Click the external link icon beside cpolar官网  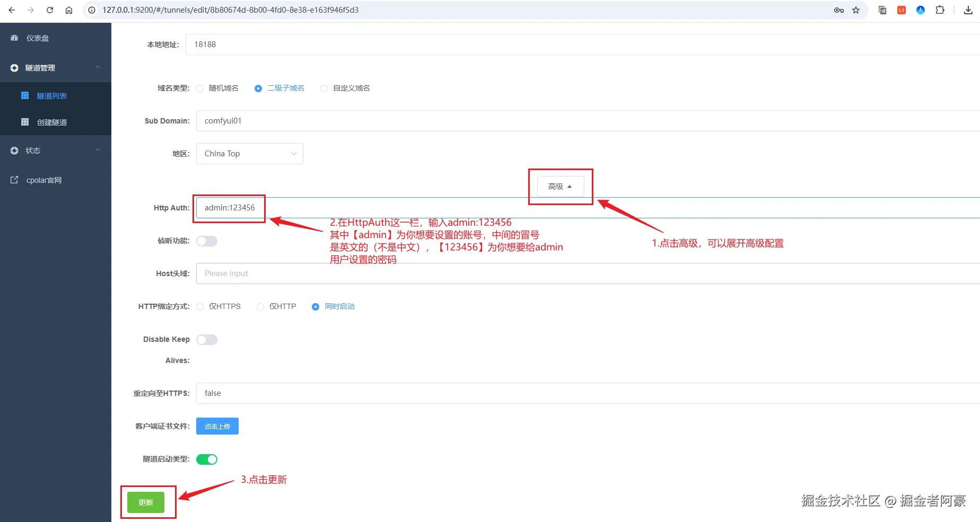[14, 180]
